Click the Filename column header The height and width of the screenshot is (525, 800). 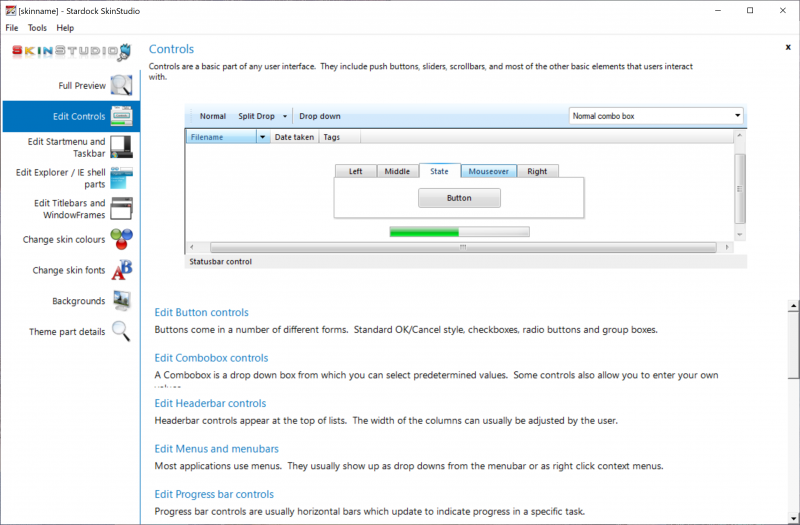click(221, 137)
